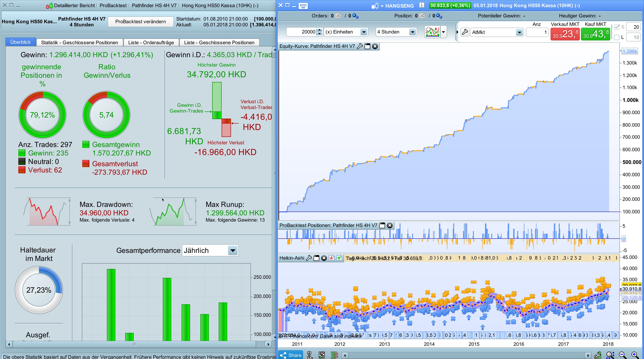Open the on-screen keyboard icon in title bar
This screenshot has width=644, height=359.
[303, 6]
